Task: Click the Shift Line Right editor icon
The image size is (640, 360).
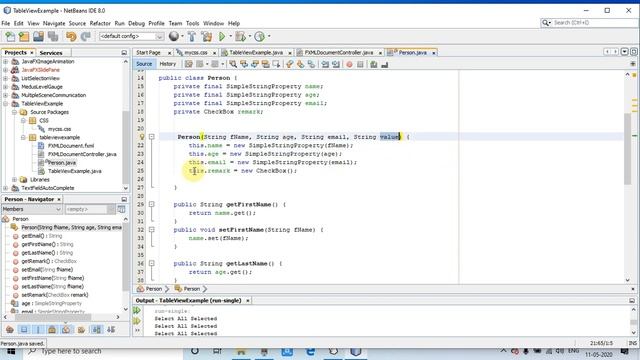Action: [x=336, y=64]
